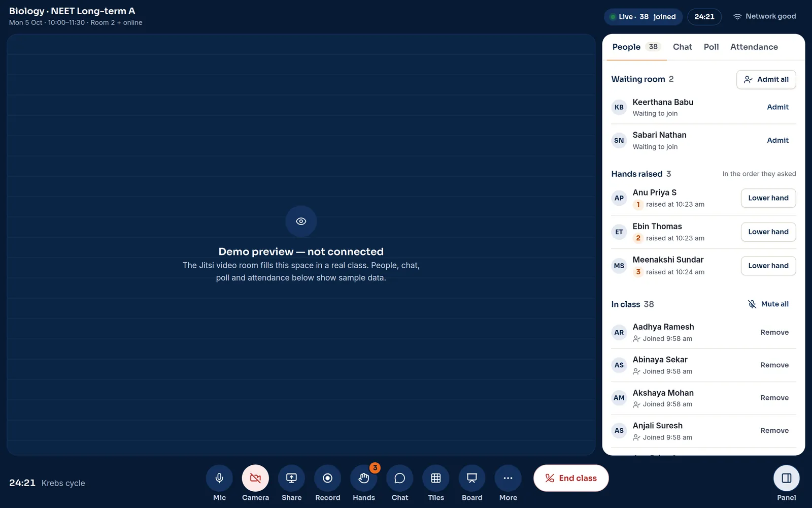Expand the More options menu

coord(508,478)
